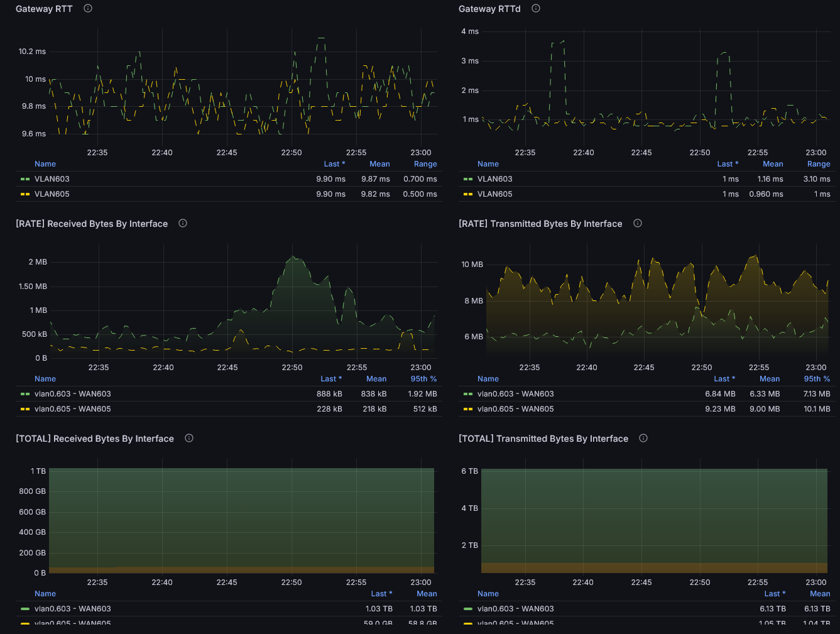Sort Gateway RTTd legend by Last *
This screenshot has width=840, height=634.
(728, 164)
